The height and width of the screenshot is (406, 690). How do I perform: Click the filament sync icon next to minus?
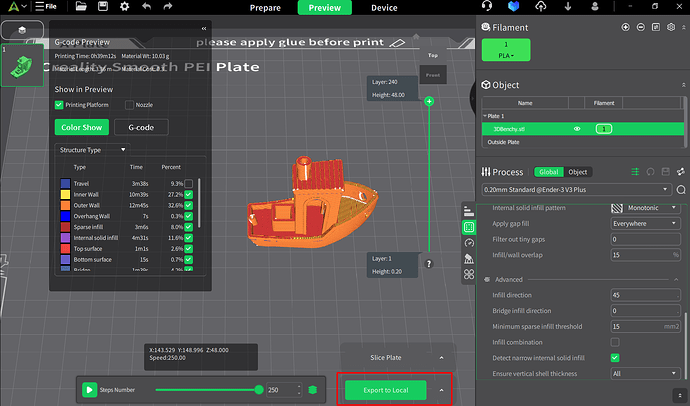pyautogui.click(x=656, y=27)
